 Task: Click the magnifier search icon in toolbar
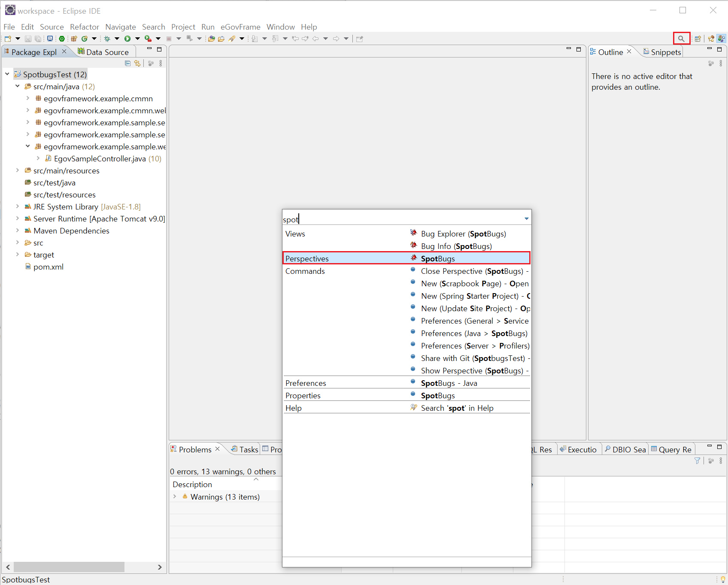[x=681, y=39]
